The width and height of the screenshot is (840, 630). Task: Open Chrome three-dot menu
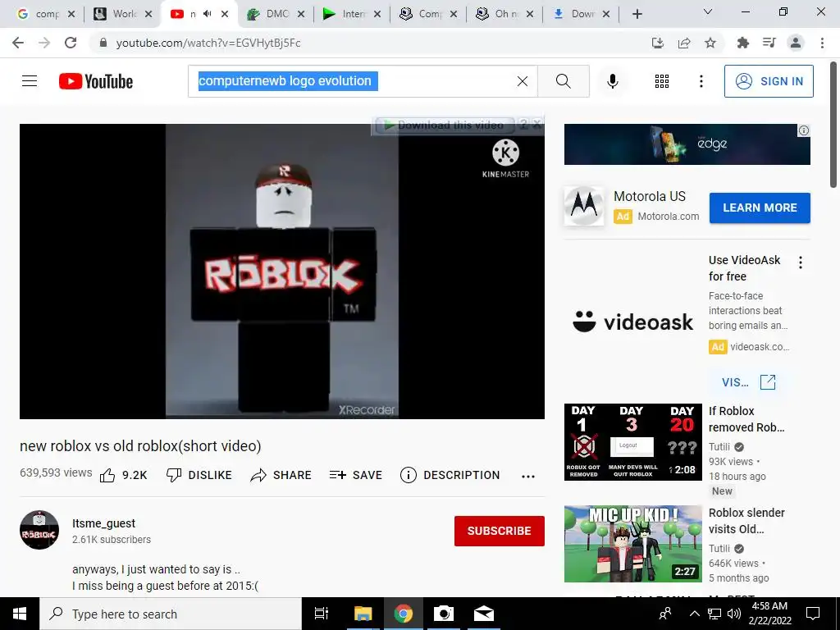pos(822,43)
